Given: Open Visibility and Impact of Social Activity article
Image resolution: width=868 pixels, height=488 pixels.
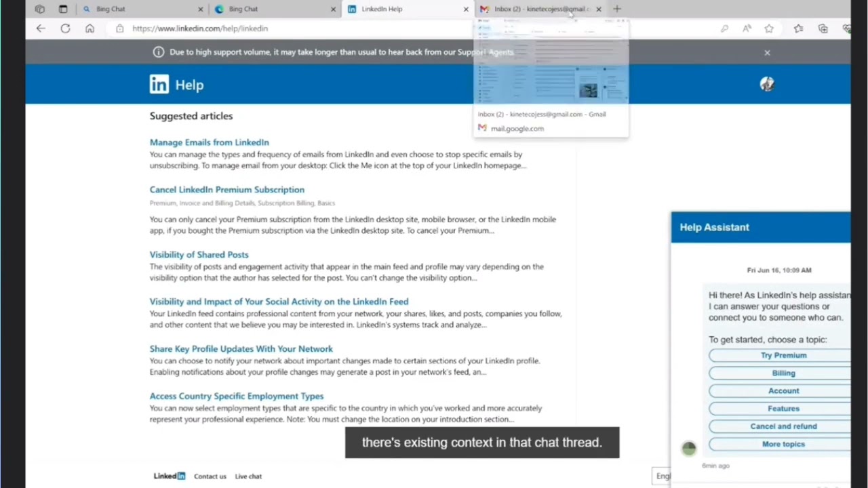Looking at the screenshot, I should click(279, 302).
